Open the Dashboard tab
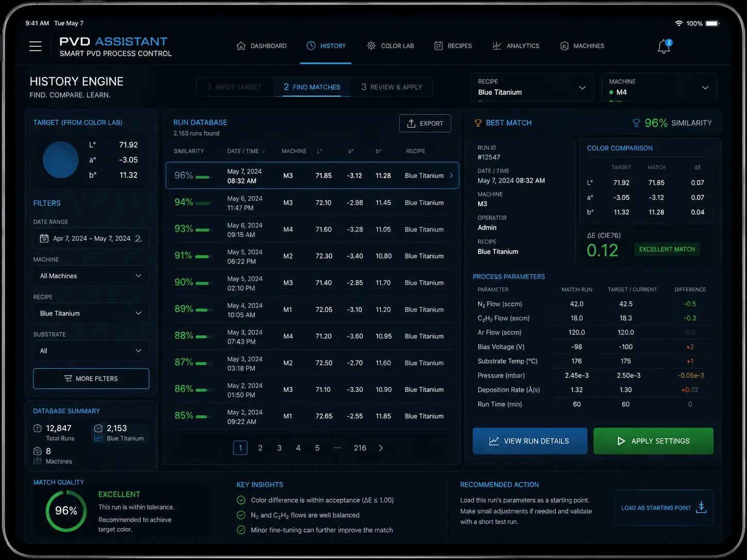 point(262,46)
